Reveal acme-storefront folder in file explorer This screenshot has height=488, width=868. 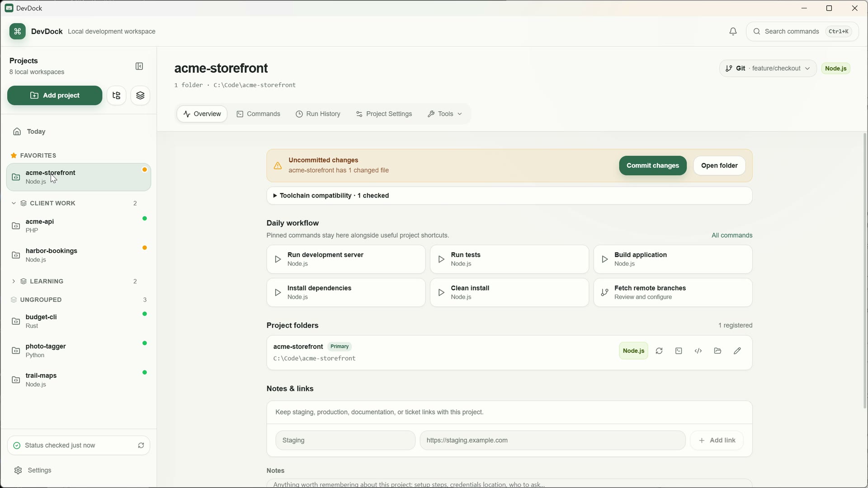click(717, 351)
